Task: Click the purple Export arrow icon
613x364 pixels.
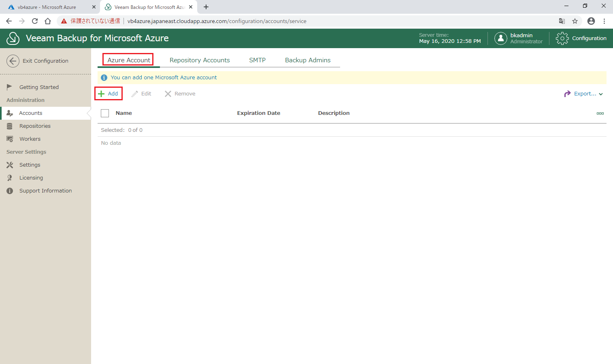Action: (567, 94)
